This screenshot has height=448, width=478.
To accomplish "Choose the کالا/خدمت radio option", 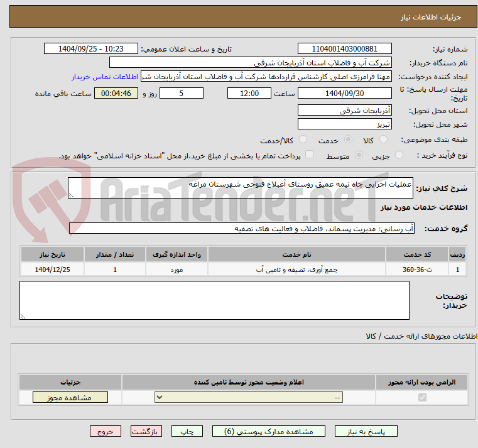I will pos(303,139).
